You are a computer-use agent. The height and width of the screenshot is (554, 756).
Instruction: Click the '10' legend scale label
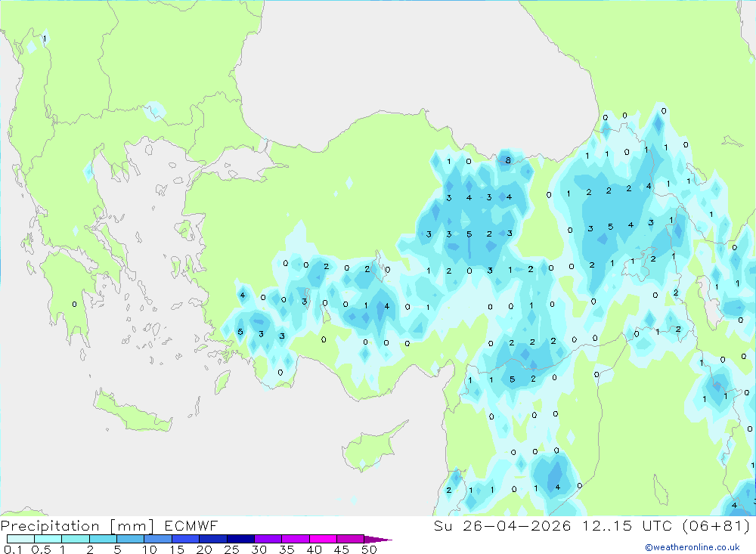pos(150,549)
